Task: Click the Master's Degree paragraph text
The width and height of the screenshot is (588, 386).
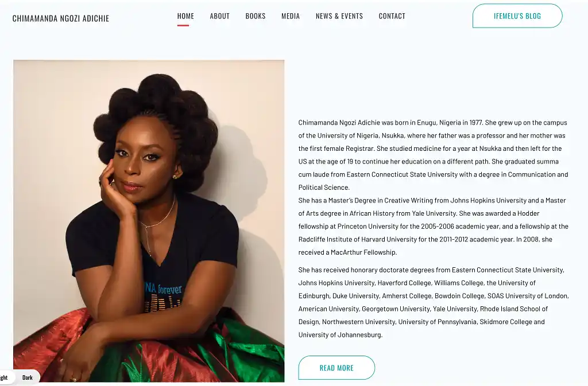Action: (433, 226)
